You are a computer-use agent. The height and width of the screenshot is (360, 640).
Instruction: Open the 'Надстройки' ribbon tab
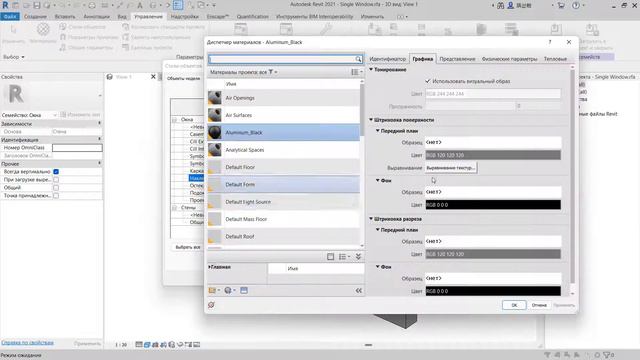coord(184,17)
